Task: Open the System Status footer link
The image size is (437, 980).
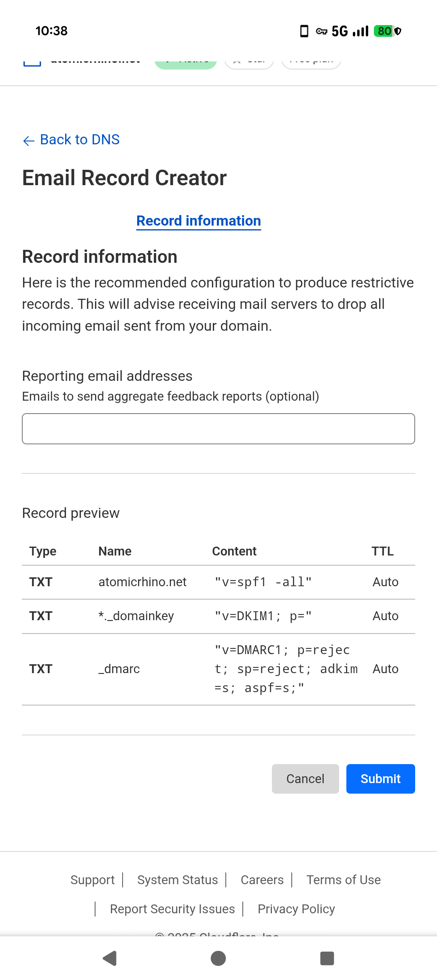Action: pyautogui.click(x=178, y=880)
